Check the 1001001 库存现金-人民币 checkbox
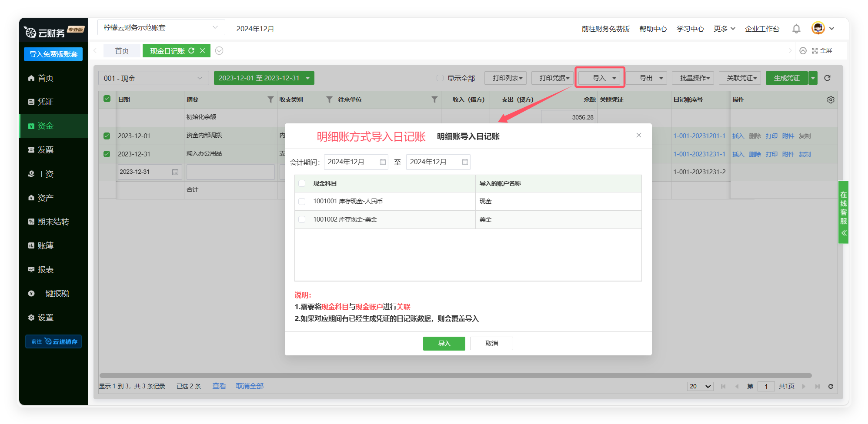This screenshot has width=868, height=424. click(302, 202)
